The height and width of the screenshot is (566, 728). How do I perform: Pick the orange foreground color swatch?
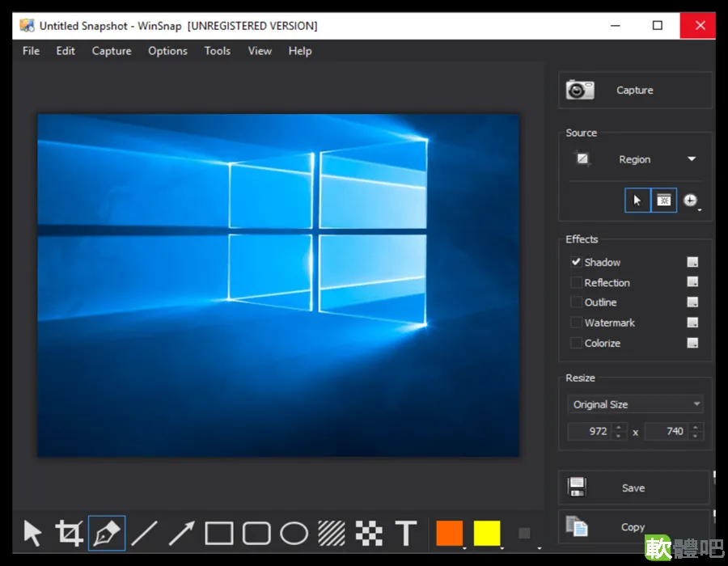point(450,533)
